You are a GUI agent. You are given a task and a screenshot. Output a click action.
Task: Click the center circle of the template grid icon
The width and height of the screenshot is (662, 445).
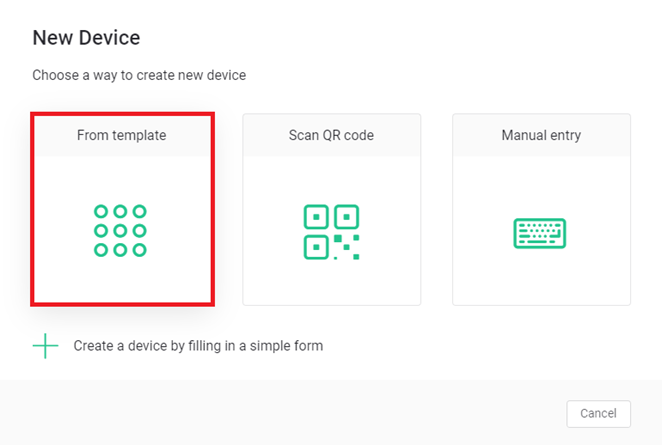(x=120, y=231)
